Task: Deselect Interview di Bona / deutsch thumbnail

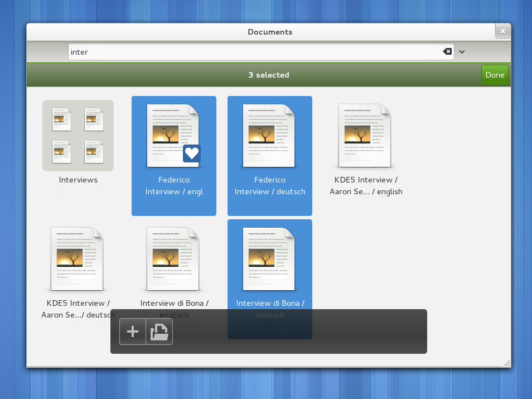Action: (269, 259)
